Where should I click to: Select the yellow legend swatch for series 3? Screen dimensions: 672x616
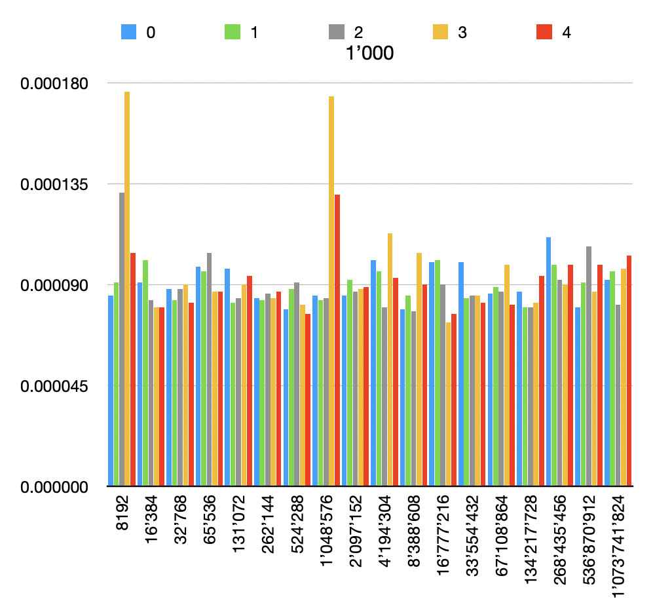point(440,32)
